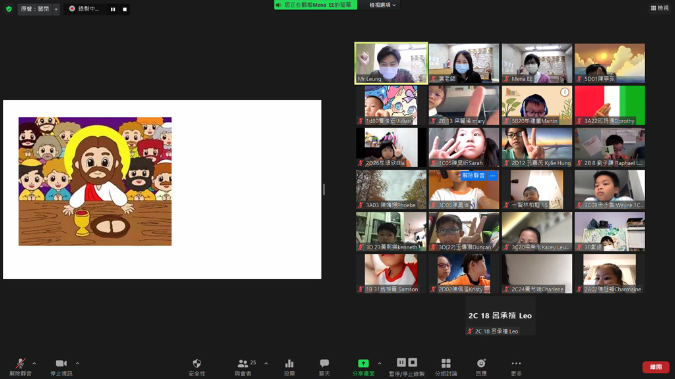The width and height of the screenshot is (675, 379).
Task: Open the Participants panel
Action: tap(243, 367)
